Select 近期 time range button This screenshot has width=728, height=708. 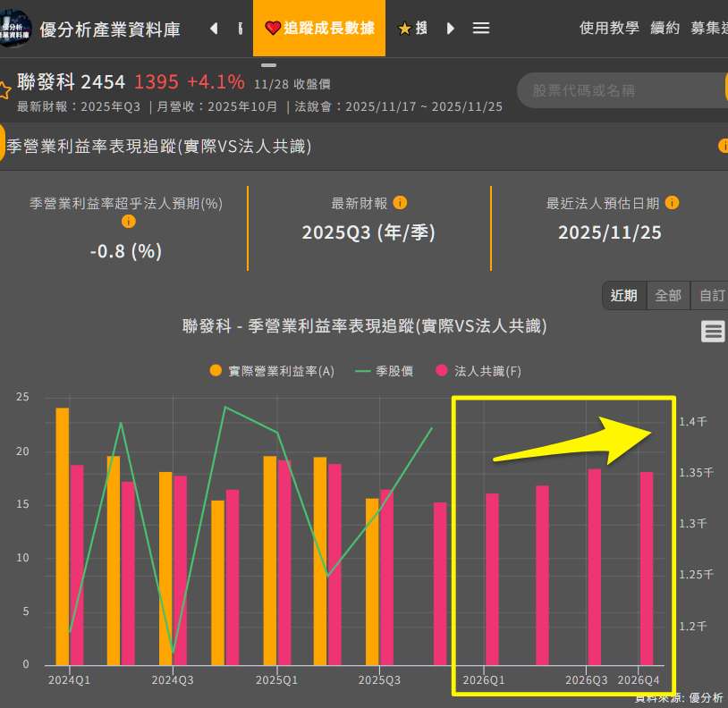[624, 296]
